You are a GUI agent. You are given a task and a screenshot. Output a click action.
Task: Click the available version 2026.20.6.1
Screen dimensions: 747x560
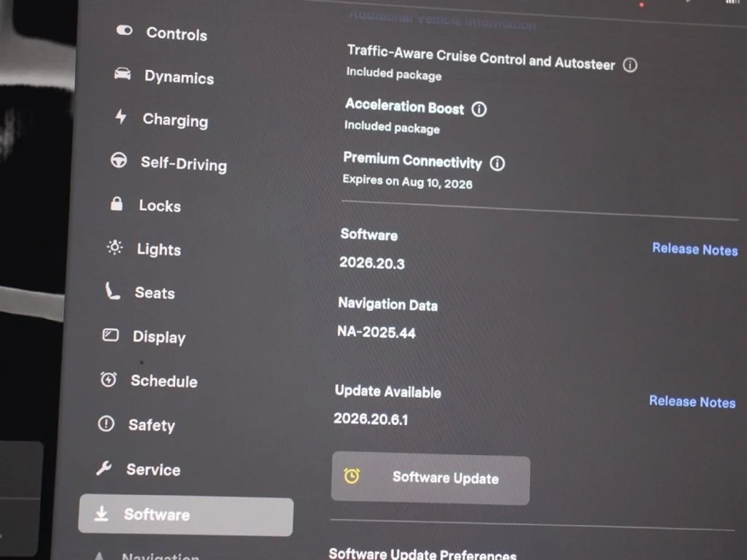tap(371, 419)
